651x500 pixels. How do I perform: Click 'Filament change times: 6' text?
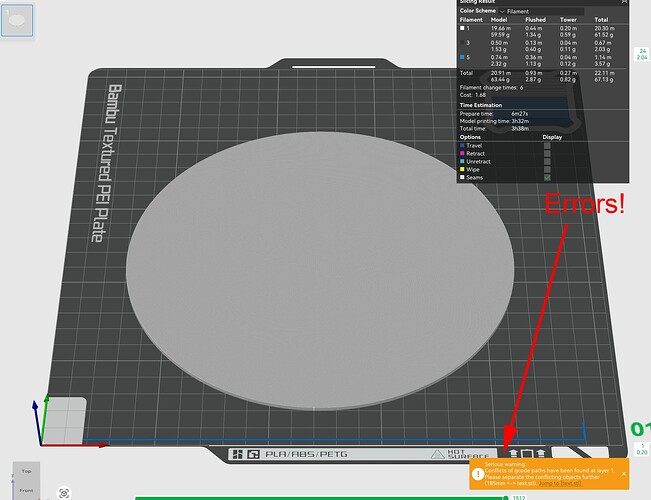pyautogui.click(x=491, y=88)
